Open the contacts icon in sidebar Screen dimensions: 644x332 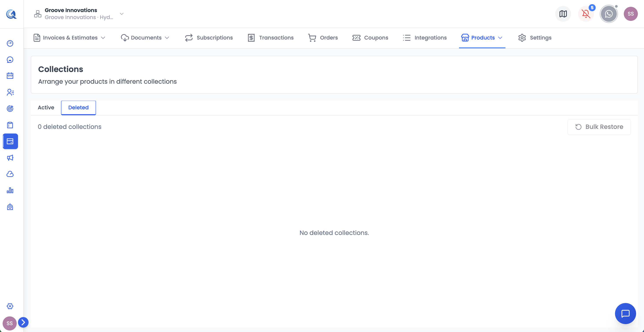click(10, 92)
